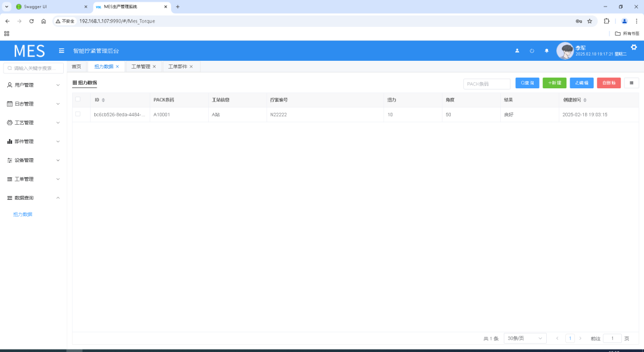
Task: Toggle the select-all checkbox in table header
Action: pos(78,100)
